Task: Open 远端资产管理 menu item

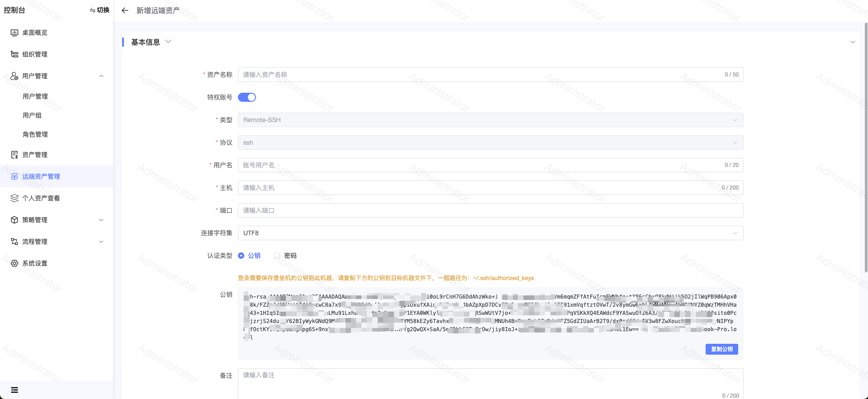Action: (57, 176)
